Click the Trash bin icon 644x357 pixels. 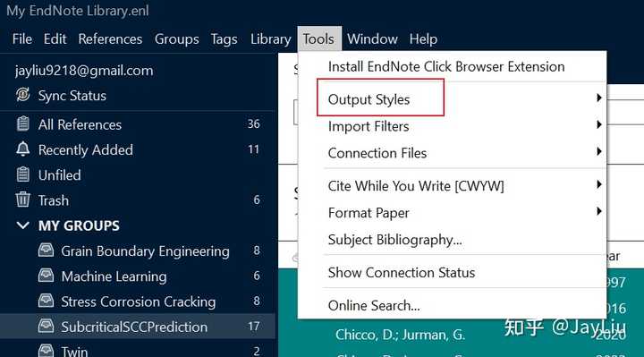[23, 200]
